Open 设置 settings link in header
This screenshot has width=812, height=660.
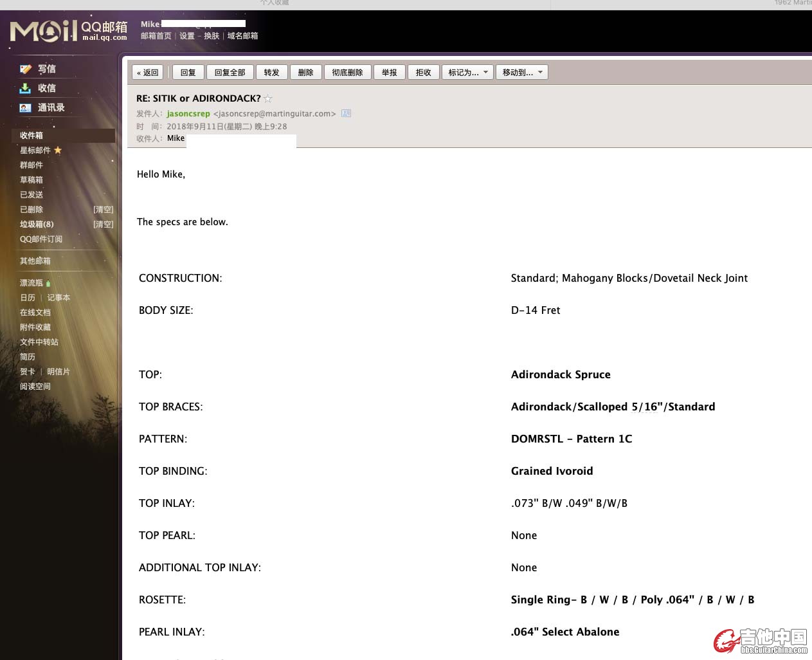[x=187, y=36]
